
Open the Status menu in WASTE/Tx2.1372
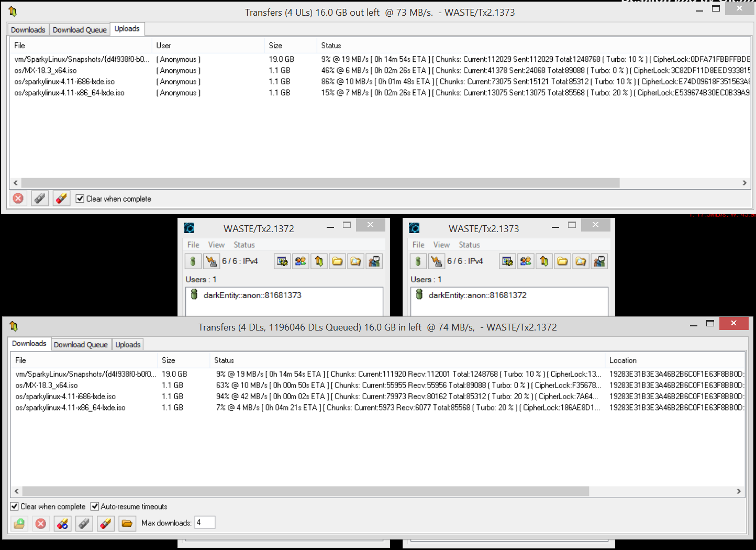point(244,245)
